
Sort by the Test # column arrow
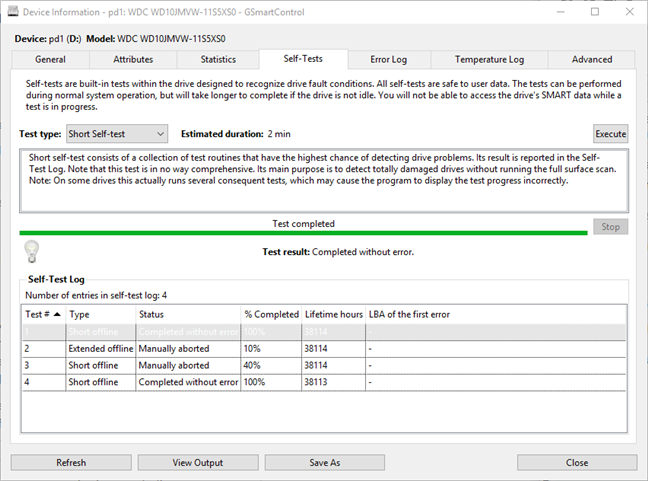pyautogui.click(x=57, y=314)
